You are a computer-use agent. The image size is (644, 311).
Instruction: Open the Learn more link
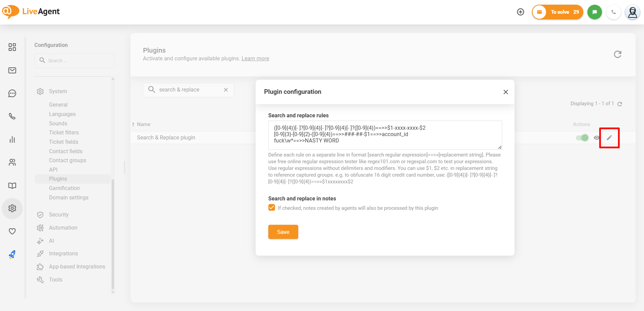(255, 59)
